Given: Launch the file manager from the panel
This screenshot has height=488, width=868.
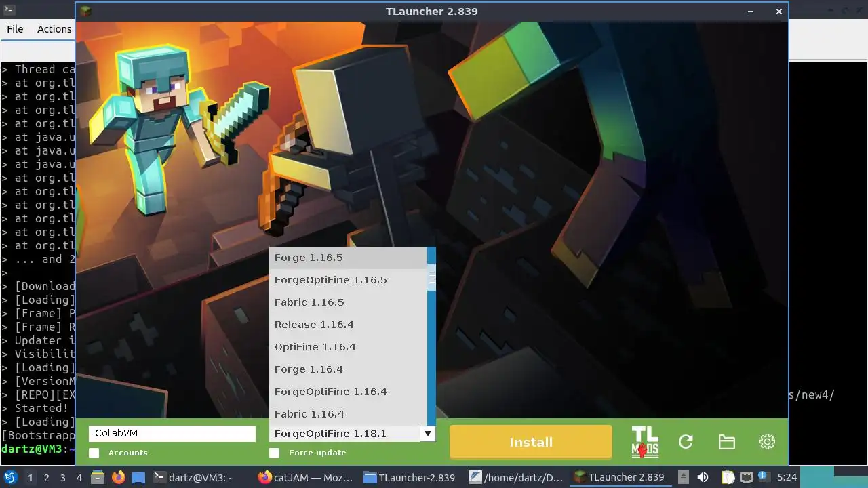Looking at the screenshot, I should coord(97,477).
